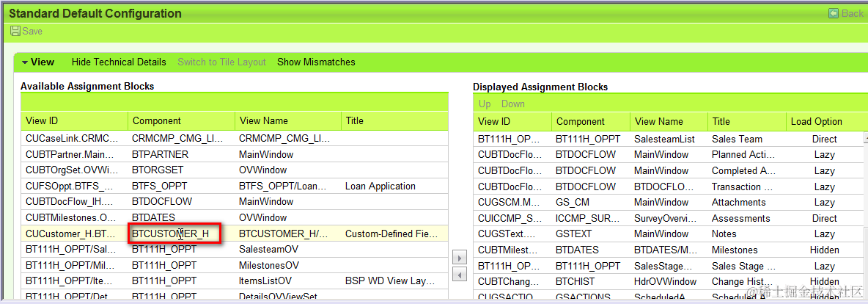
Task: Click Title header in Displayed Assignment Blocks
Action: 746,121
